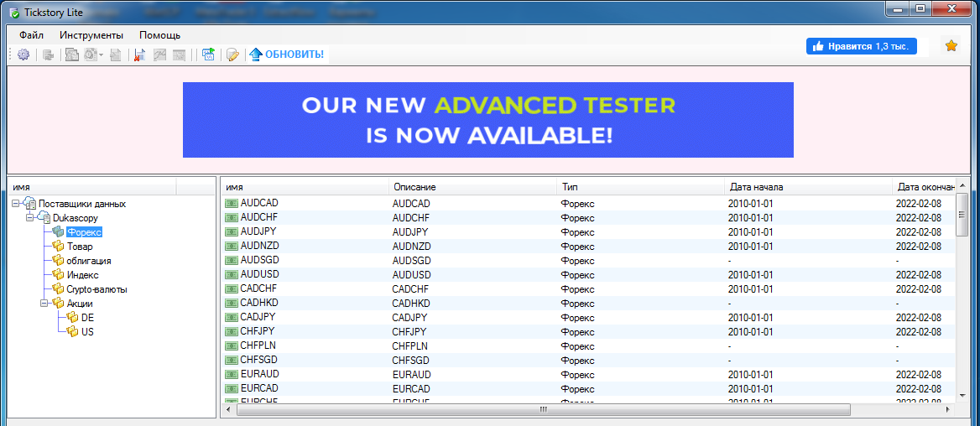Select the Форекс category in the tree
Screen dimensions: 980x426
tap(84, 232)
